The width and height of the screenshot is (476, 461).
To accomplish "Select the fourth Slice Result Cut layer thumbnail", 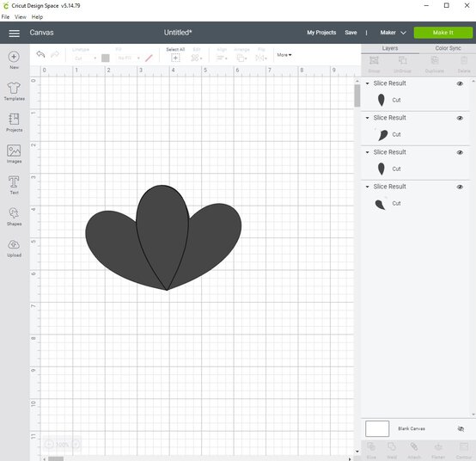I will tap(380, 205).
